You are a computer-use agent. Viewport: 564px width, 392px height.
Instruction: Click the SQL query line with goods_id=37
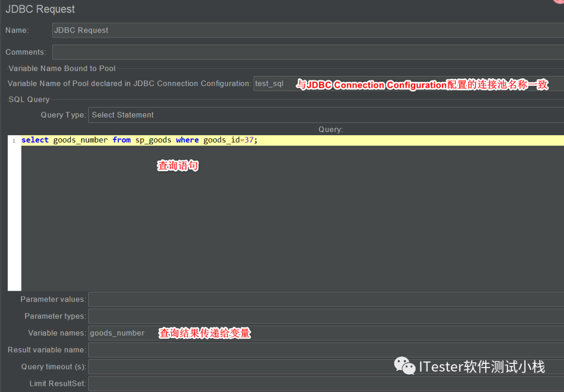(x=292, y=140)
